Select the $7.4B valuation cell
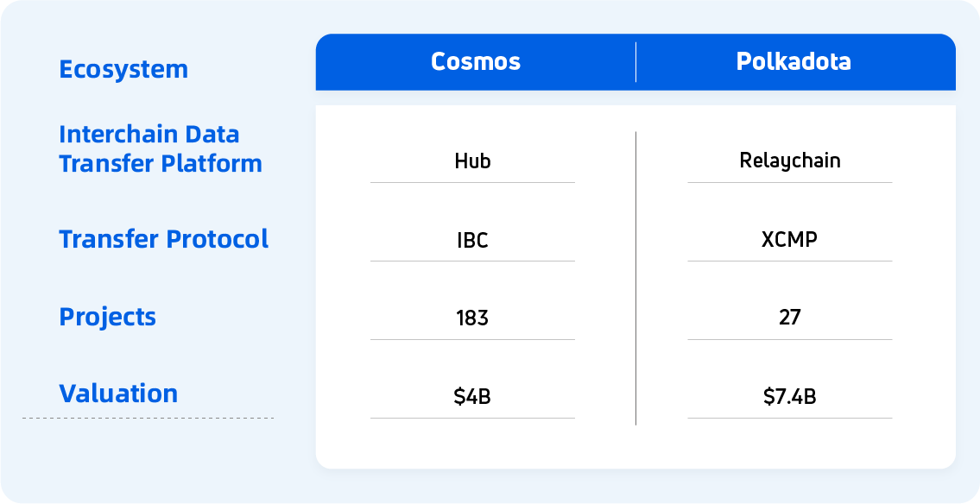 (790, 397)
